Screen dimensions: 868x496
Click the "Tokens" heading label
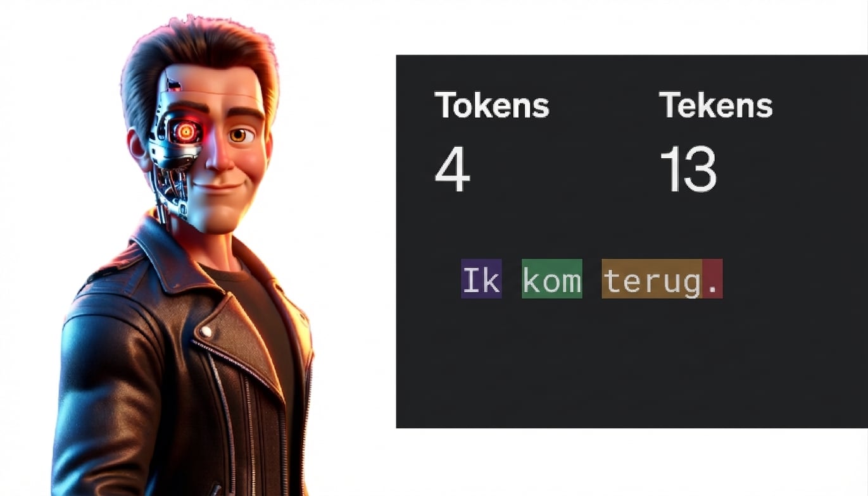tap(492, 105)
